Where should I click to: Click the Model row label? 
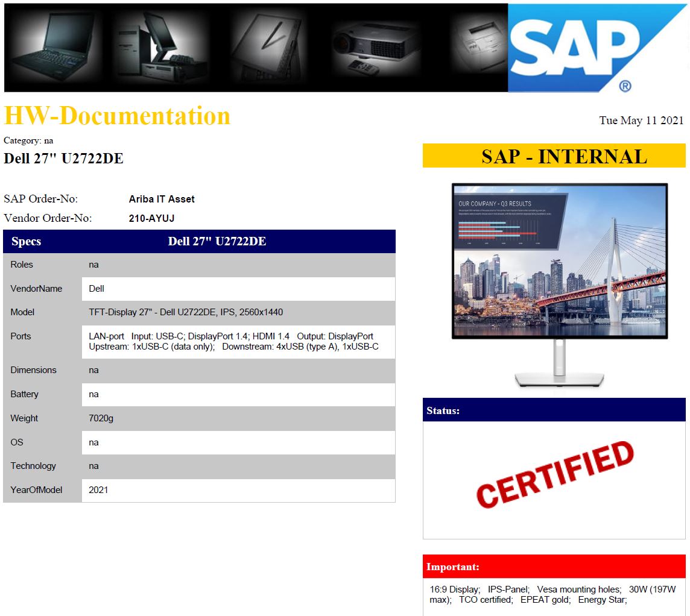click(x=22, y=312)
